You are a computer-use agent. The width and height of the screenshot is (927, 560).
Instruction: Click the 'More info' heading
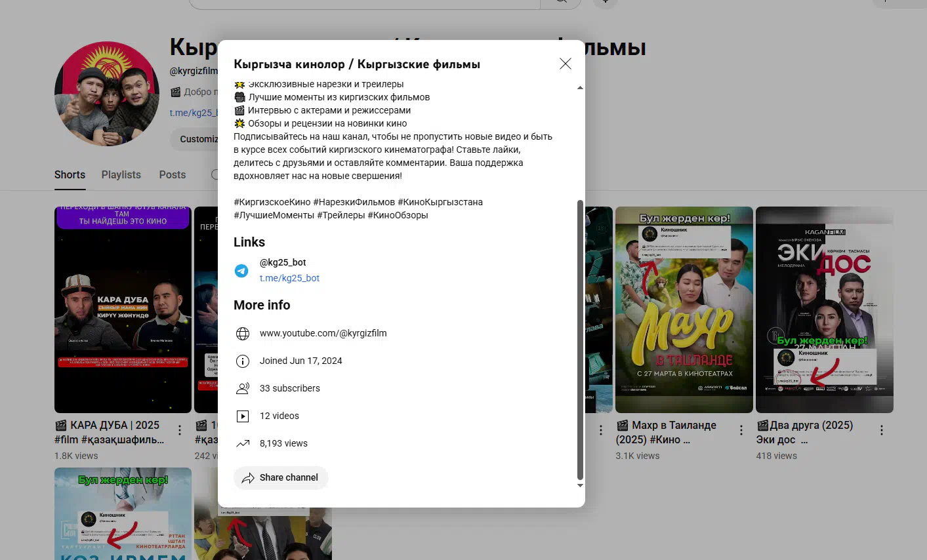(x=262, y=305)
